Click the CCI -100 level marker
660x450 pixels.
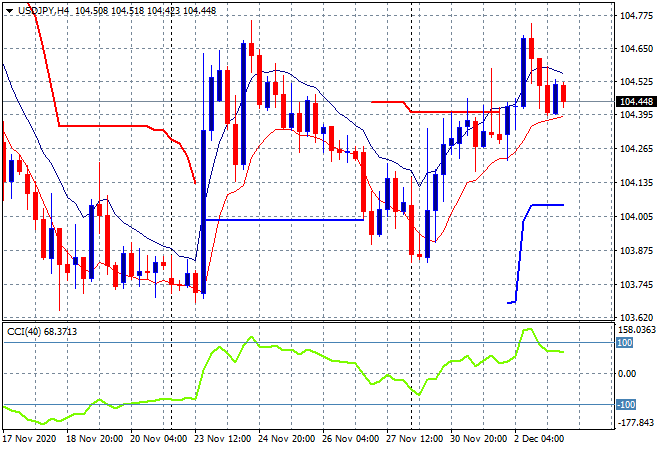pyautogui.click(x=626, y=405)
